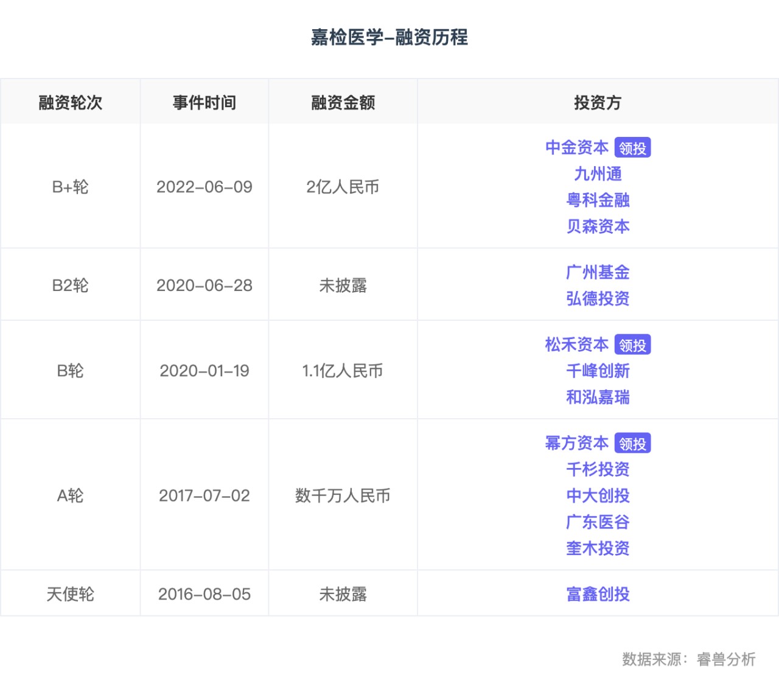
Task: Open investor link 弘德投资
Action: 598,298
